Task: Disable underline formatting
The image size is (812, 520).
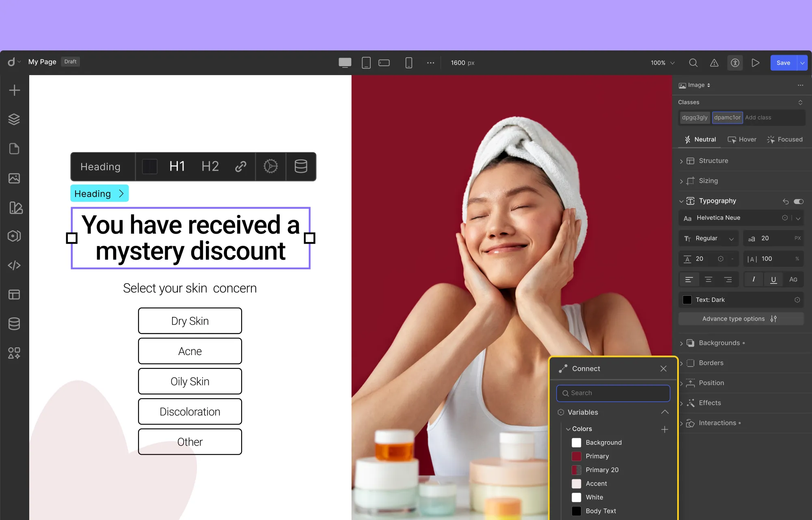Action: click(x=773, y=279)
